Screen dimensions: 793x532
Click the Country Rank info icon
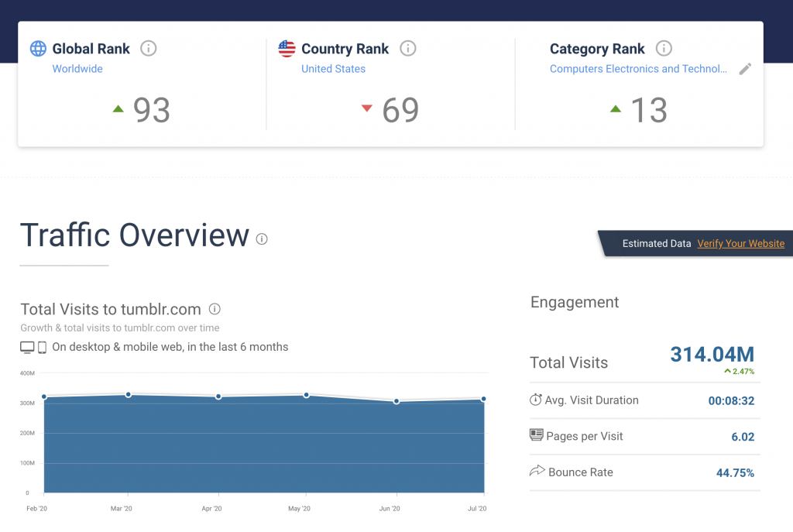[407, 49]
